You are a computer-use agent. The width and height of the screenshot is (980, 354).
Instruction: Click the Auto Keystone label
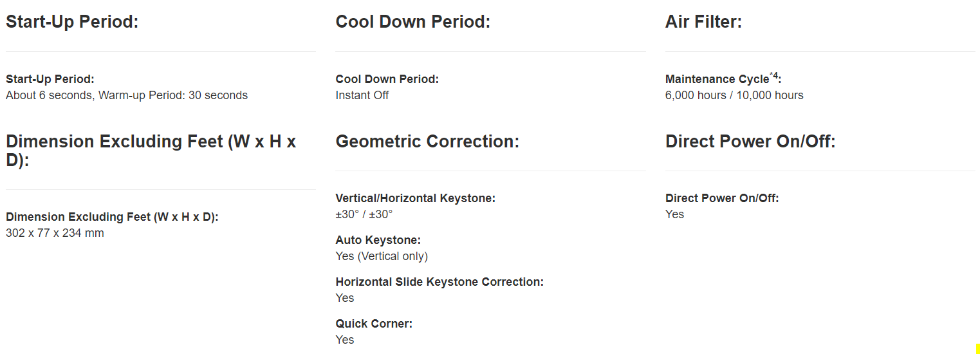[x=378, y=240]
